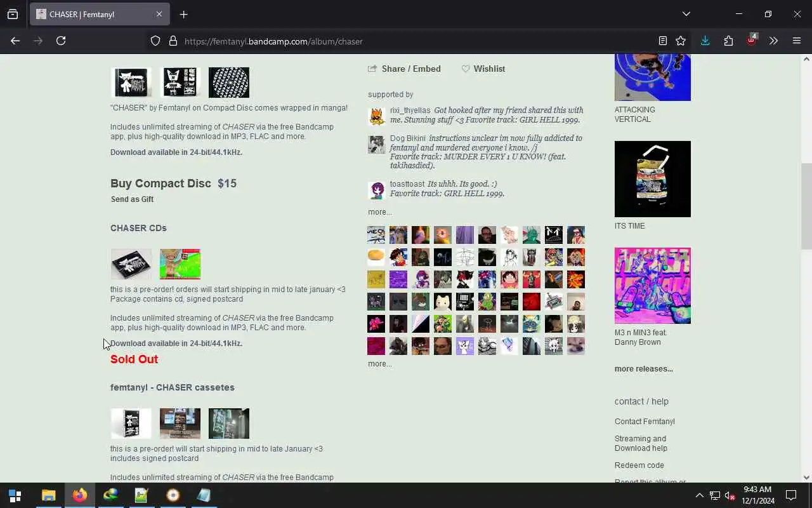Viewport: 812px width, 508px height.
Task: Open the uBlock Origin extension icon
Action: coord(752,39)
